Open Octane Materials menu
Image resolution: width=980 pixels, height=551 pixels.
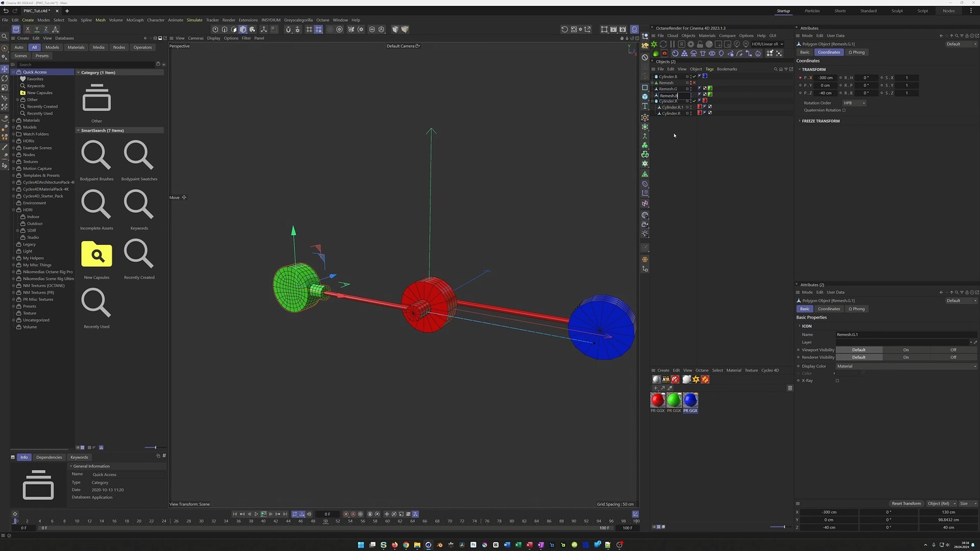708,36
